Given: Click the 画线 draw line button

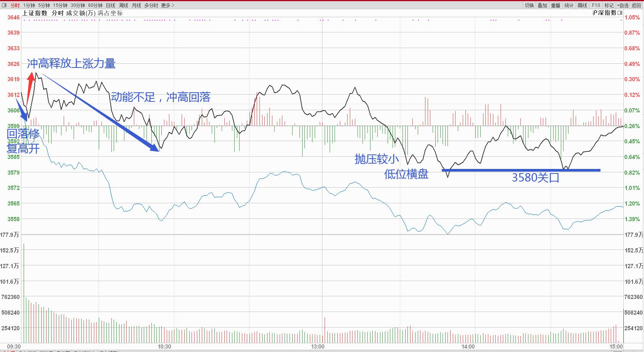Looking at the screenshot, I should pyautogui.click(x=582, y=5).
